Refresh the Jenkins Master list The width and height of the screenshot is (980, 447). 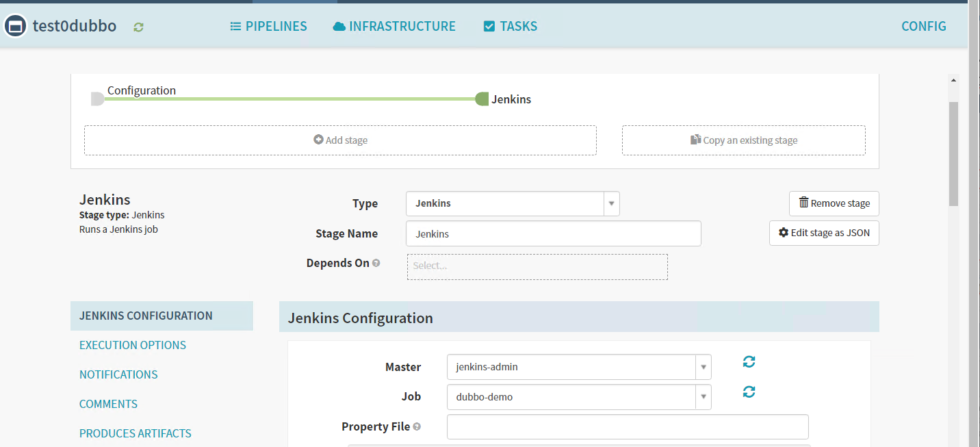point(749,361)
